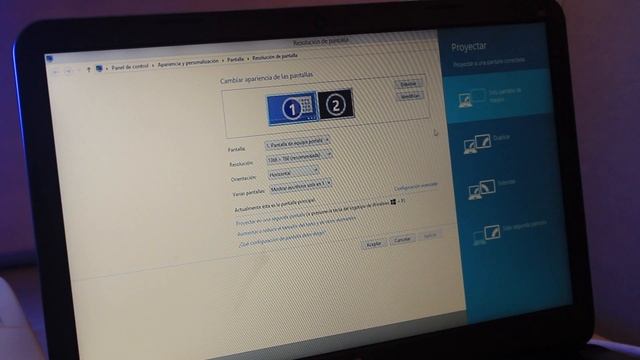Click the window icon in the title bar corner
The width and height of the screenshot is (640, 360).
coord(50,59)
